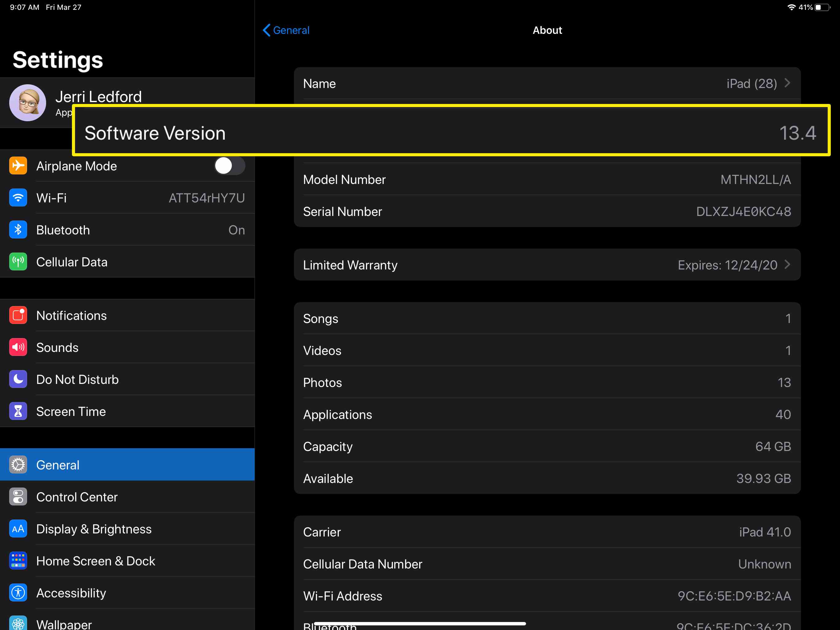Tap the Wi-Fi settings icon
The height and width of the screenshot is (630, 840).
18,197
